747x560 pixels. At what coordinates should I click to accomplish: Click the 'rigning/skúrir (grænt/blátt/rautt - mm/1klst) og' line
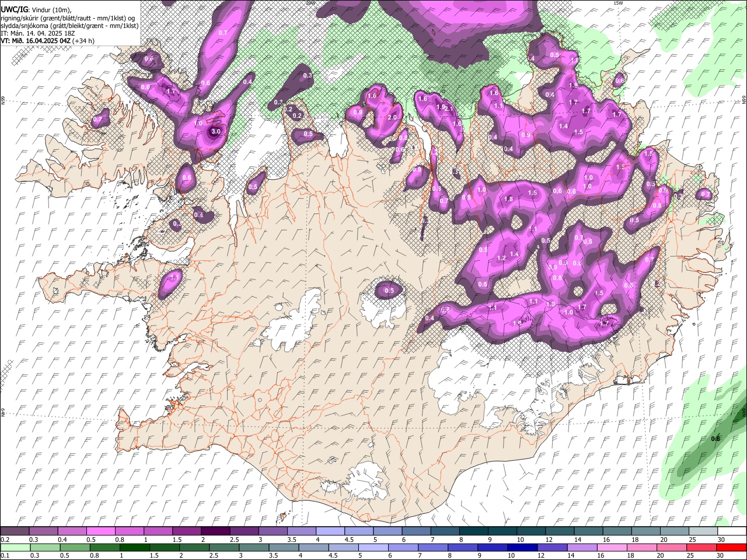click(68, 18)
